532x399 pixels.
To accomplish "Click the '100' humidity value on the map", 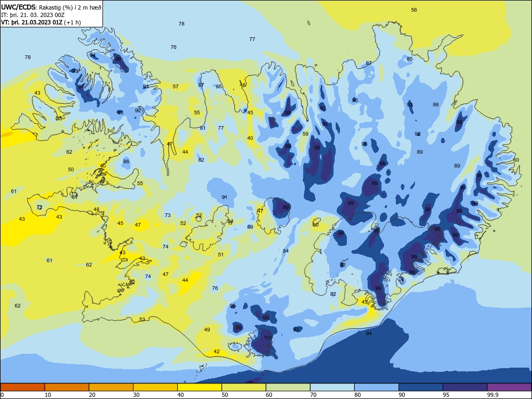I will coord(268,338).
